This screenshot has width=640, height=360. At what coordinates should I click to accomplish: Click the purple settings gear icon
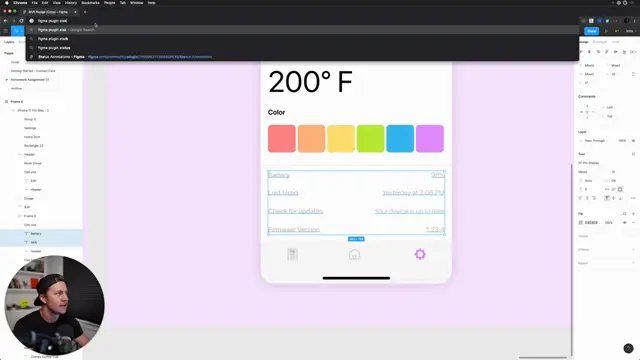click(x=420, y=254)
